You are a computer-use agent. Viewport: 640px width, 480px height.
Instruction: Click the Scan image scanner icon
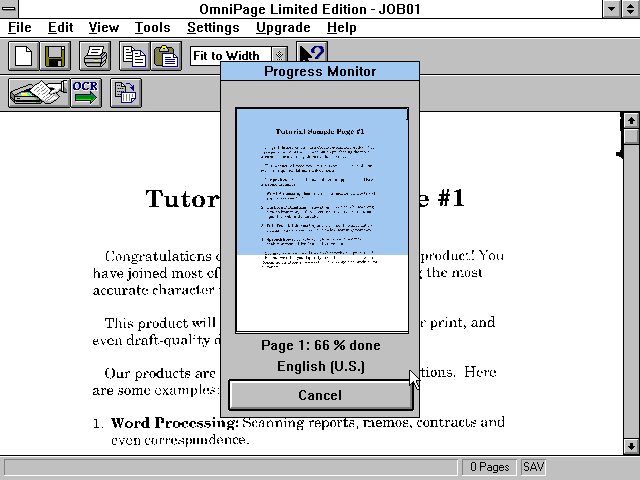pos(39,93)
